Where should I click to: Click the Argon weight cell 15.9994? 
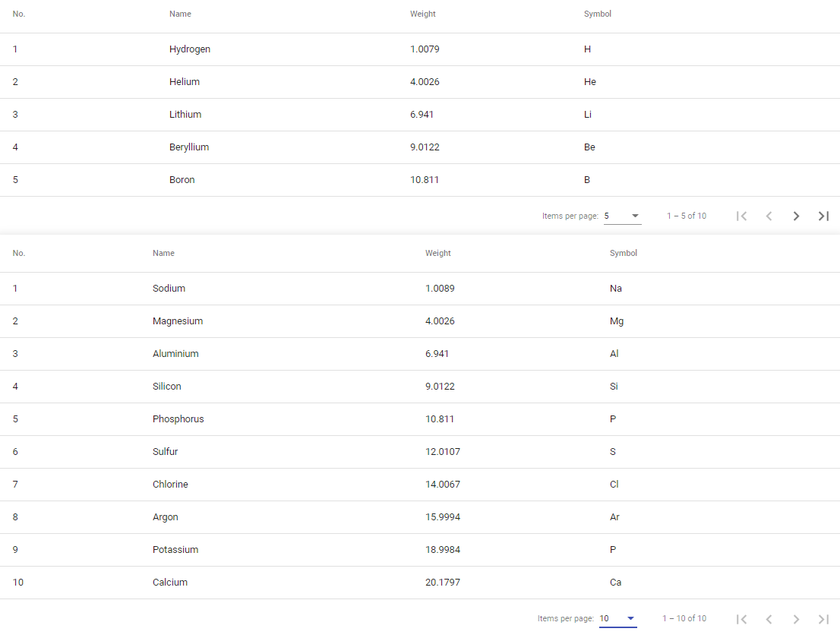point(443,517)
